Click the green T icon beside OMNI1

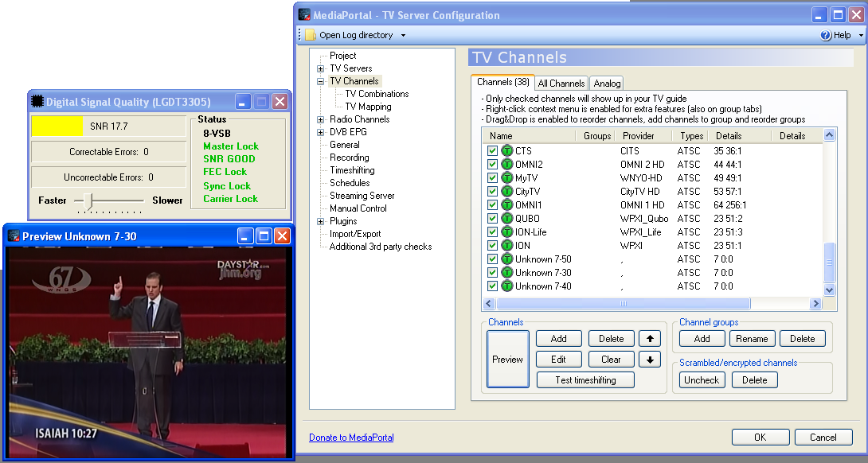pos(507,204)
